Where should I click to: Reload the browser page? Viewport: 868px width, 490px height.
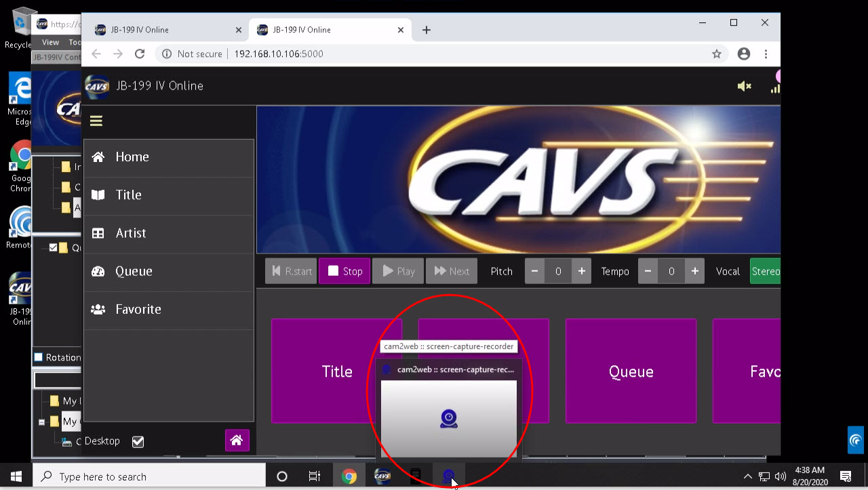(x=140, y=54)
